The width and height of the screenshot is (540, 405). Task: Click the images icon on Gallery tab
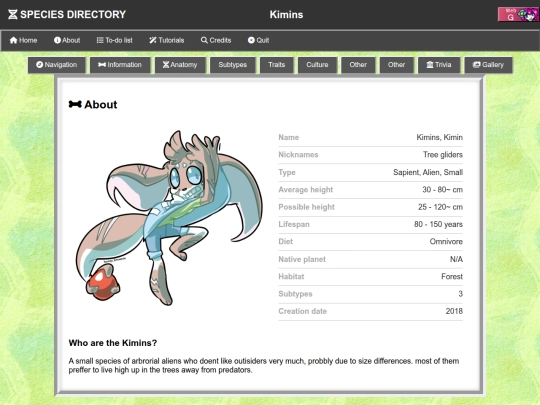pyautogui.click(x=476, y=65)
